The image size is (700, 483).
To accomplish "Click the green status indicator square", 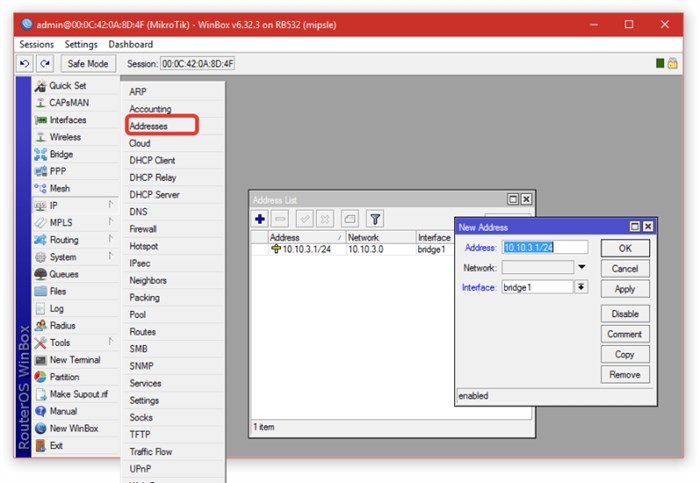I will [660, 63].
